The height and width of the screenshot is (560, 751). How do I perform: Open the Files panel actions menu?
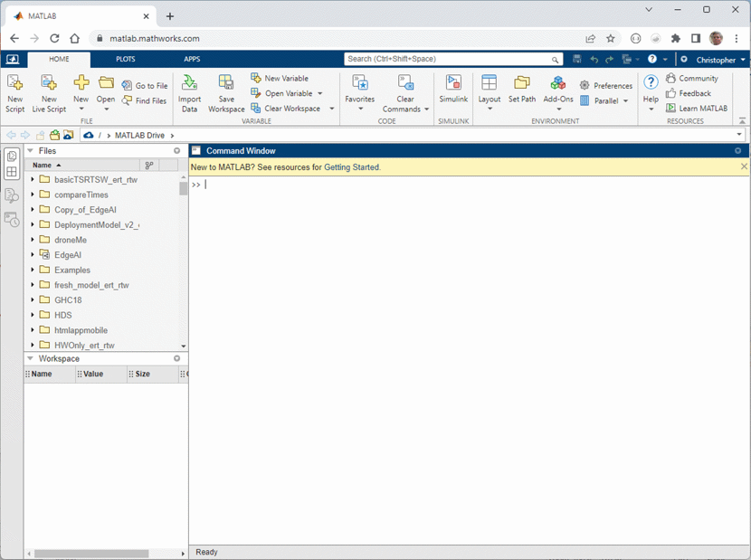[x=176, y=150]
